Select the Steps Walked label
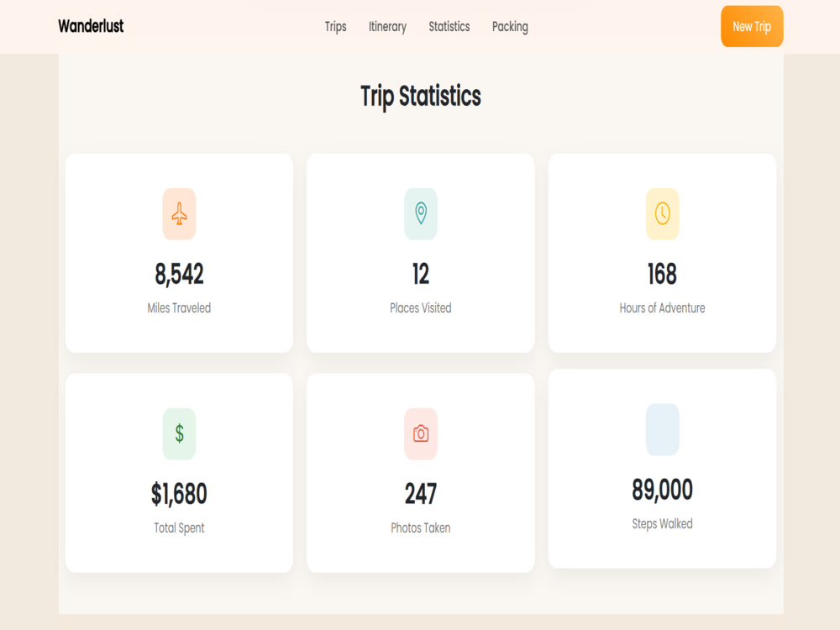Image resolution: width=840 pixels, height=630 pixels. tap(662, 524)
